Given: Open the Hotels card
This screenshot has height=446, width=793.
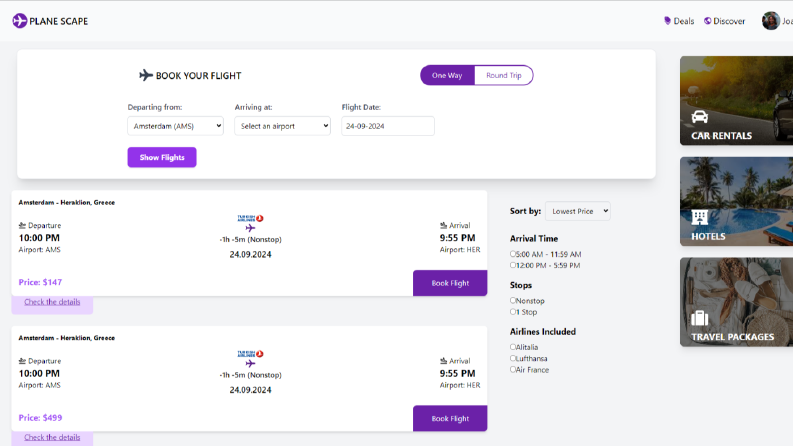Looking at the screenshot, I should (x=736, y=201).
